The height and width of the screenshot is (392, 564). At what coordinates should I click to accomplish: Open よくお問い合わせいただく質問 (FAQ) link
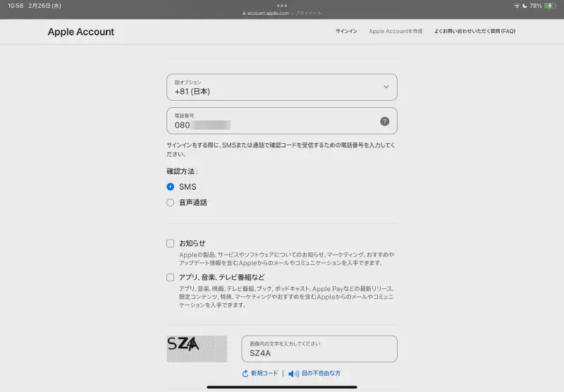coord(474,32)
